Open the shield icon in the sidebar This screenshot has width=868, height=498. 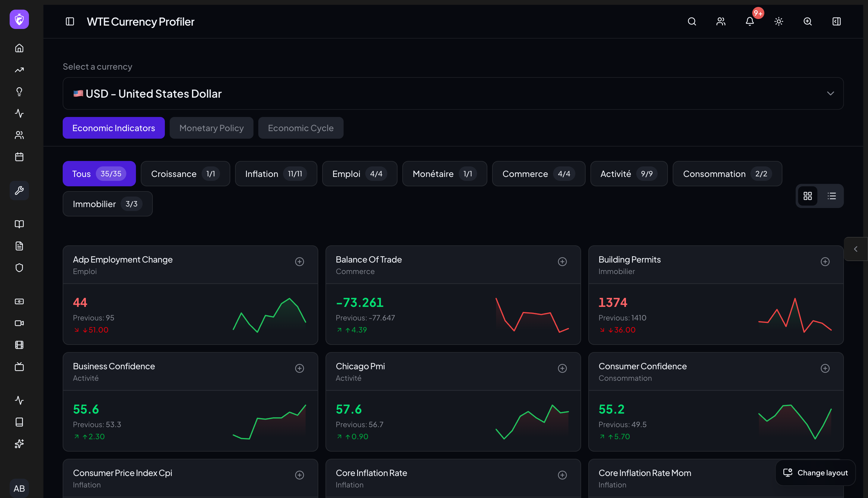(x=19, y=267)
